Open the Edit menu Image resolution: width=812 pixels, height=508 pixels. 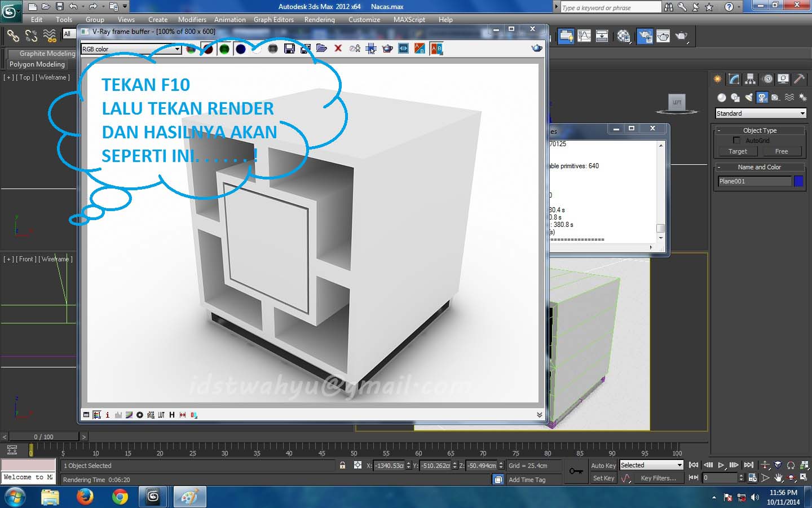37,20
